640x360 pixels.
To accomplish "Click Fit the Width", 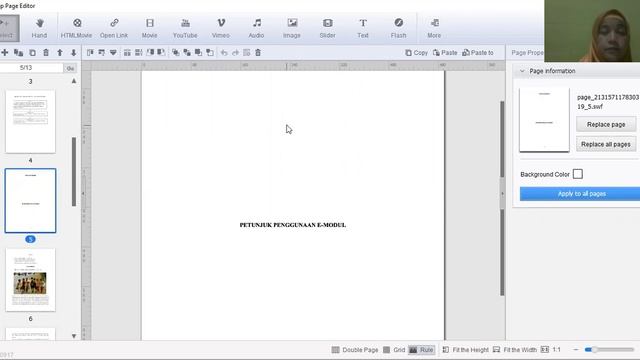I will point(515,350).
